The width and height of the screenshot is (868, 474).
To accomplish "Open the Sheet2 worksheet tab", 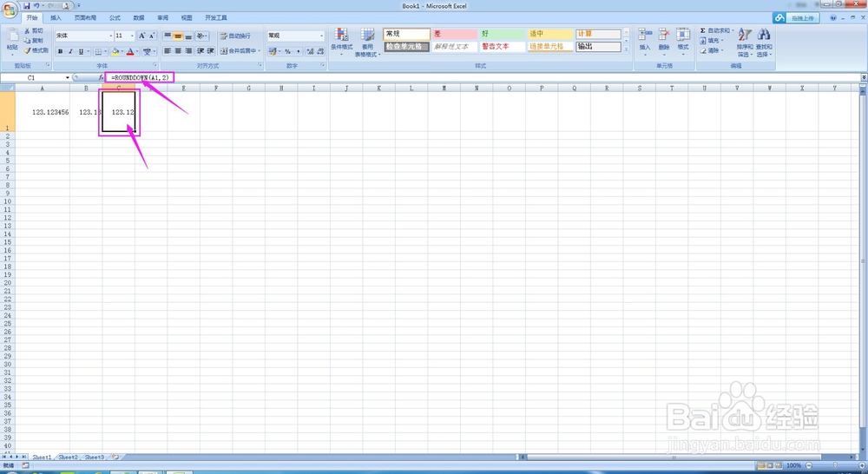I will 68,458.
